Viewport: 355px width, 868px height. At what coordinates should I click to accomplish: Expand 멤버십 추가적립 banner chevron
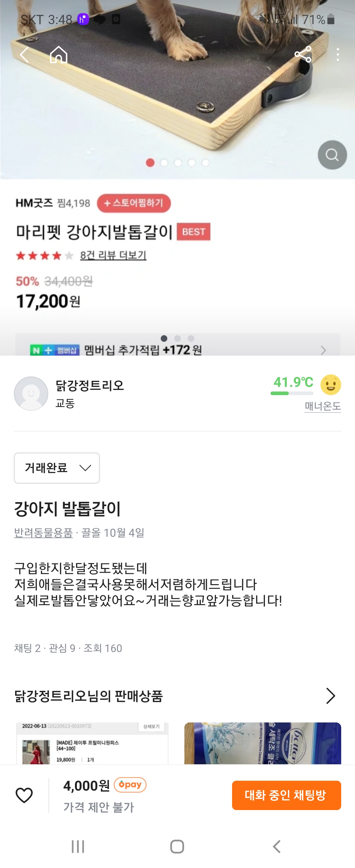(x=323, y=350)
